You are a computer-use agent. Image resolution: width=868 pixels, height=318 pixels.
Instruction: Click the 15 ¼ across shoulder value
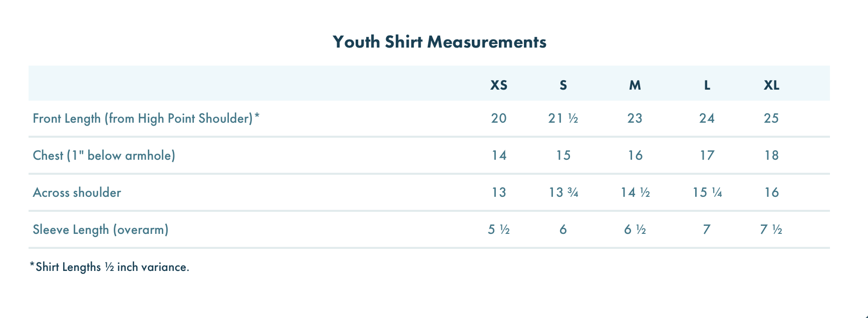707,192
